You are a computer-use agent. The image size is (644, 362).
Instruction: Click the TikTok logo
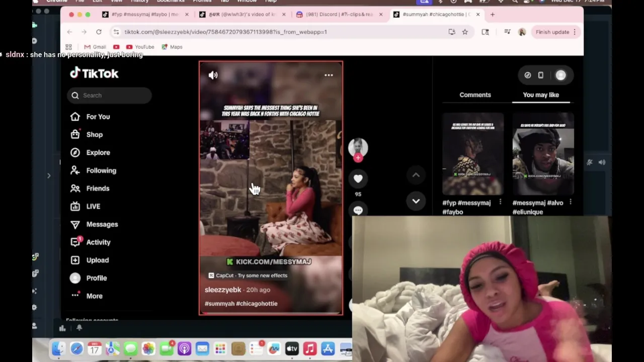tap(94, 73)
